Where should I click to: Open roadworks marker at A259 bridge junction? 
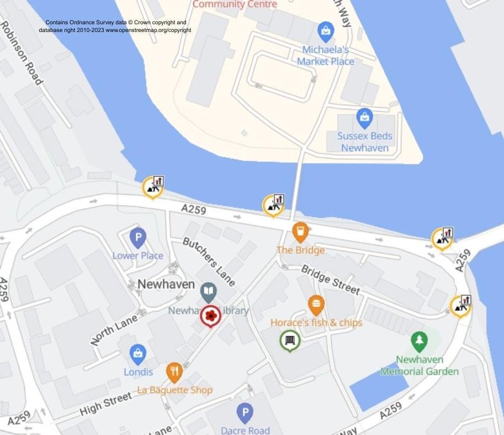(442, 239)
